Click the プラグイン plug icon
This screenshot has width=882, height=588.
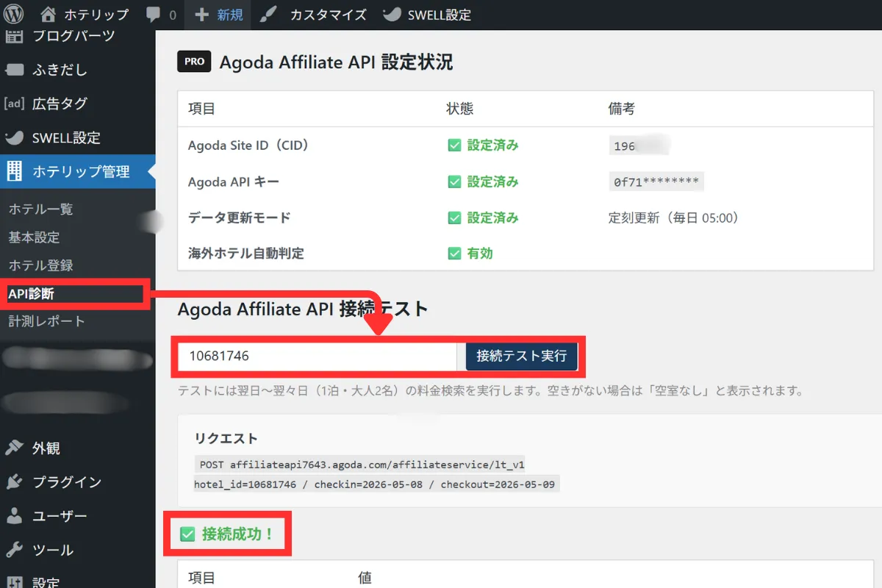[x=14, y=482]
